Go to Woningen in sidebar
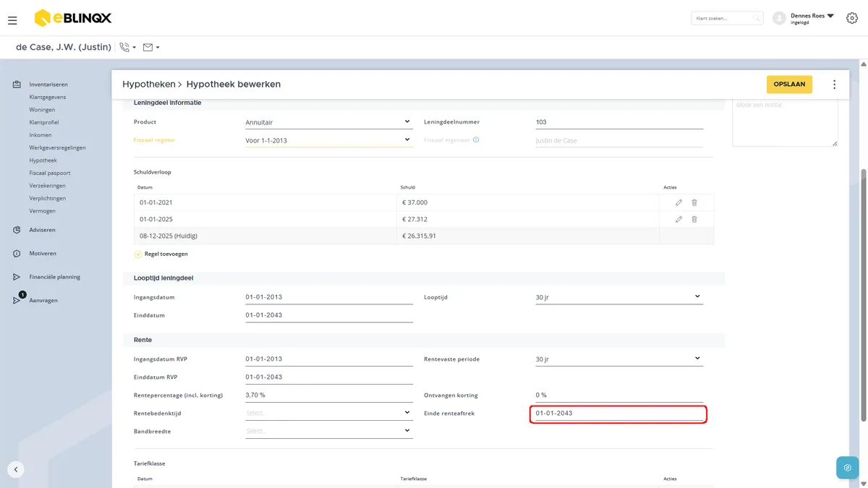The image size is (868, 488). coord(42,110)
